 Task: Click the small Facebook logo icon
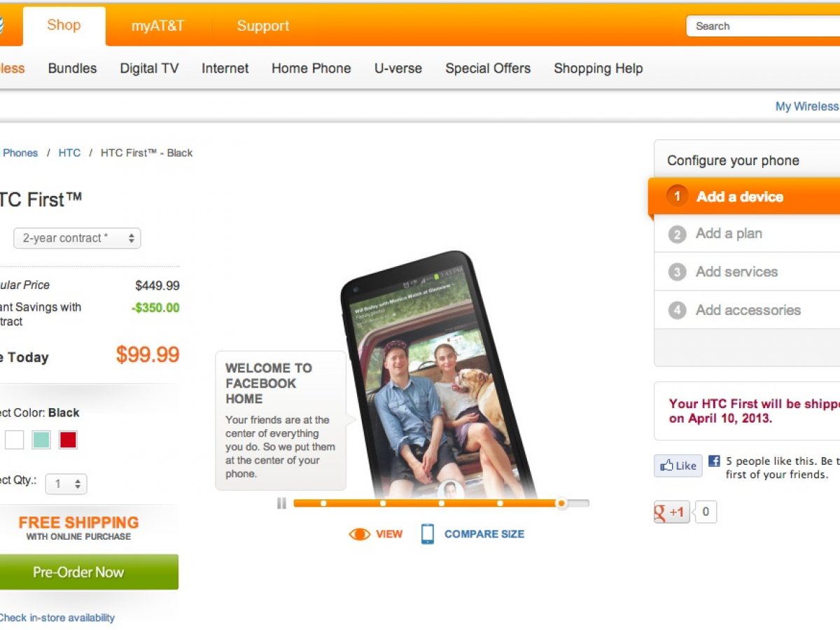(714, 461)
